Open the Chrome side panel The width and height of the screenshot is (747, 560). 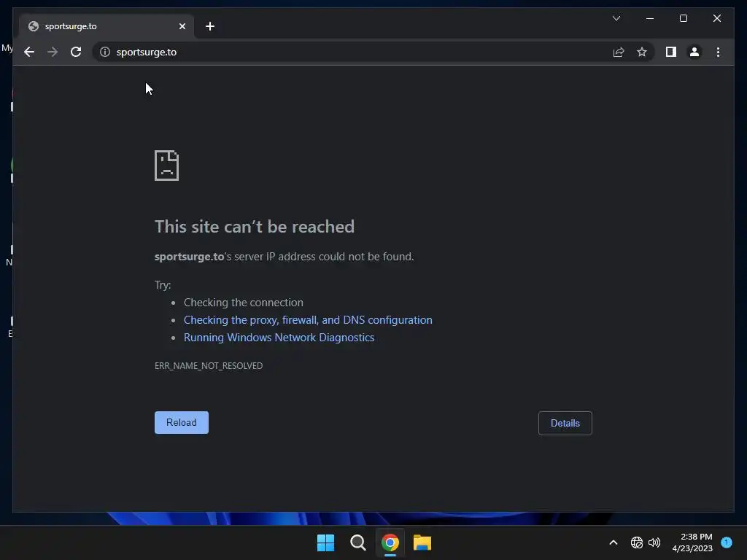[671, 52]
